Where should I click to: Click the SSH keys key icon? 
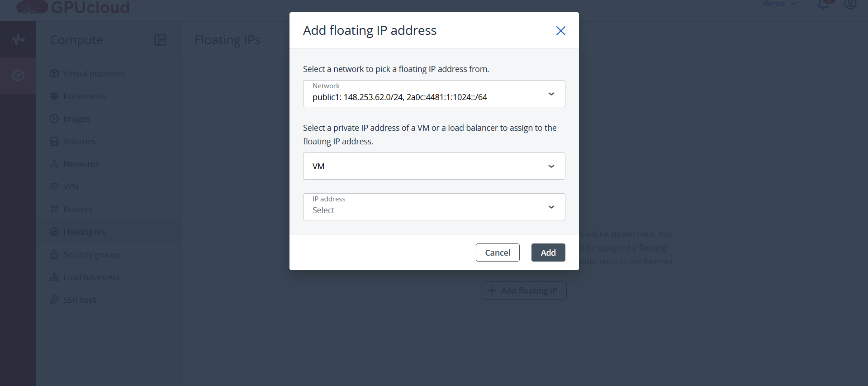coord(54,300)
